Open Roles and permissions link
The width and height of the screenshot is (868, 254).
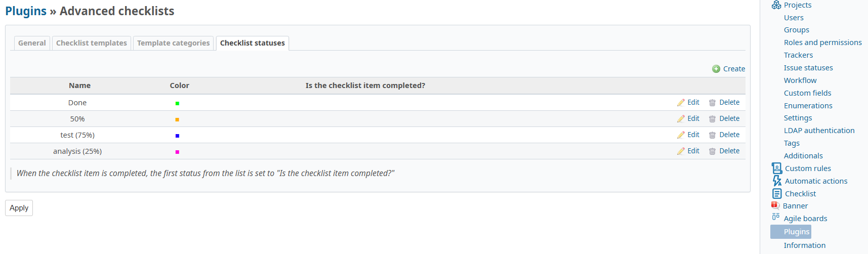pyautogui.click(x=822, y=43)
